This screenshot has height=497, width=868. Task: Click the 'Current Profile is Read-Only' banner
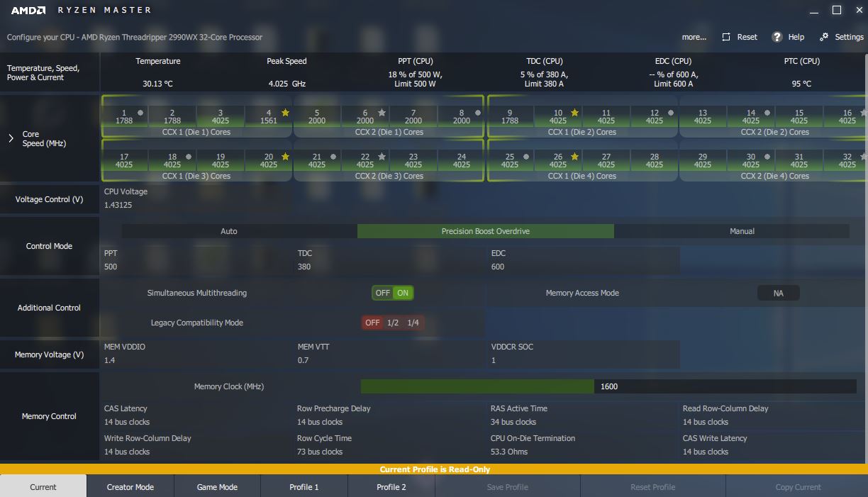(434, 469)
